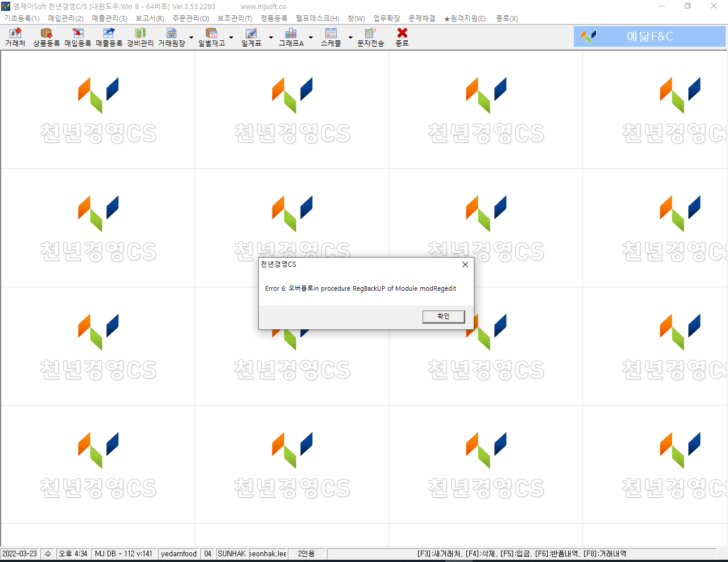
Task: Open the ★원격지원(E) menu
Action: (x=465, y=18)
